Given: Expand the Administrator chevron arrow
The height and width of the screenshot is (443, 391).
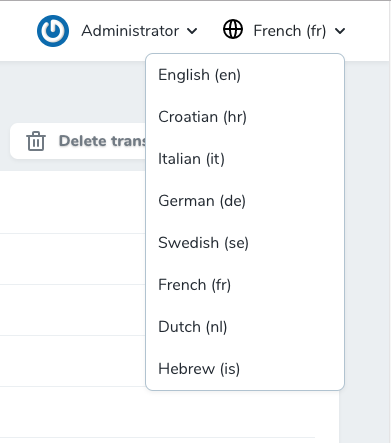Looking at the screenshot, I should [x=192, y=31].
